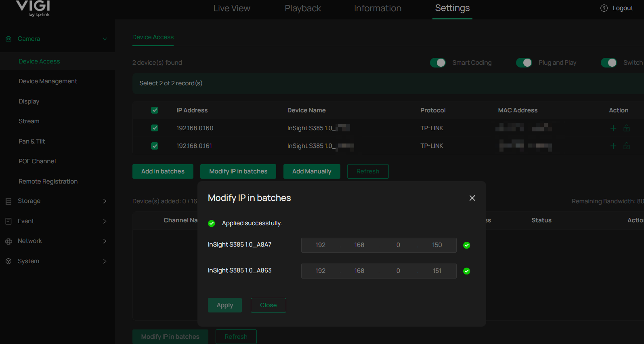Add the 192.168.0.161 device with its plus icon
Viewport: 644px width, 344px height.
613,146
